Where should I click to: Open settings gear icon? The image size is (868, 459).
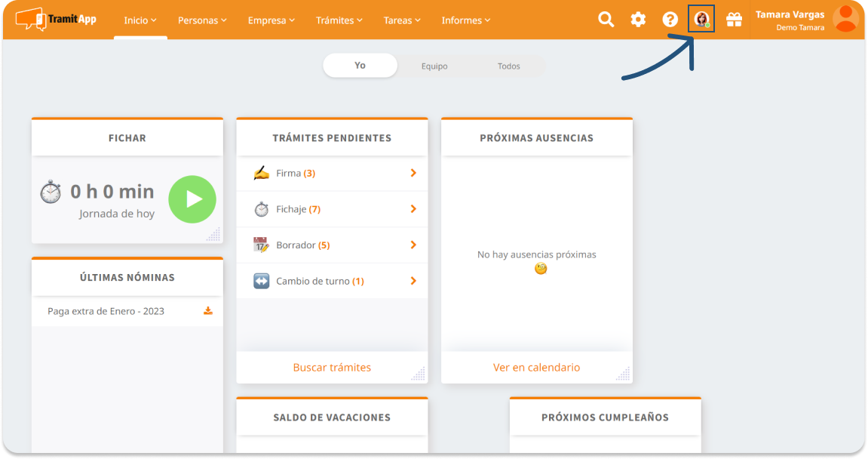638,20
